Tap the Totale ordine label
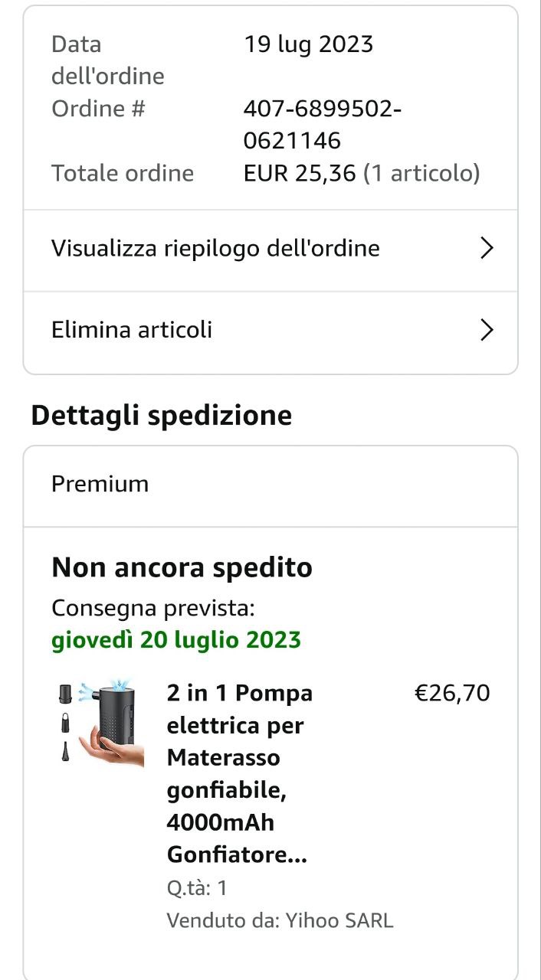 coord(123,173)
